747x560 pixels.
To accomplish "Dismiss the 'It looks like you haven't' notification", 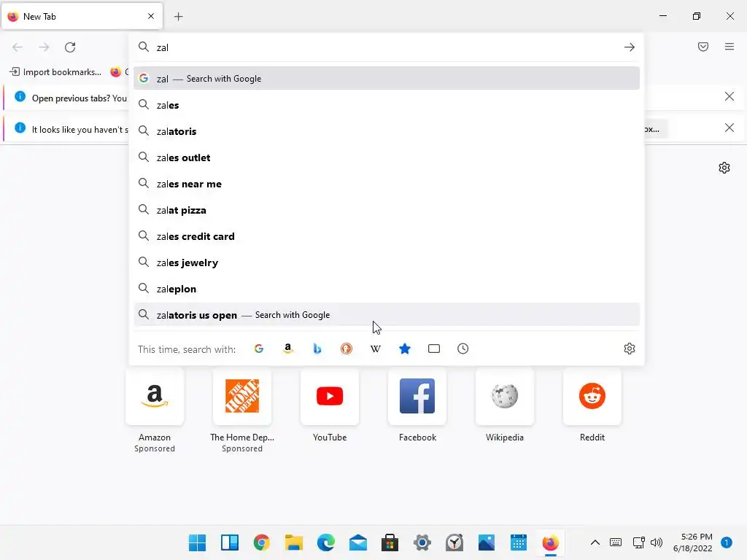I will tap(729, 128).
